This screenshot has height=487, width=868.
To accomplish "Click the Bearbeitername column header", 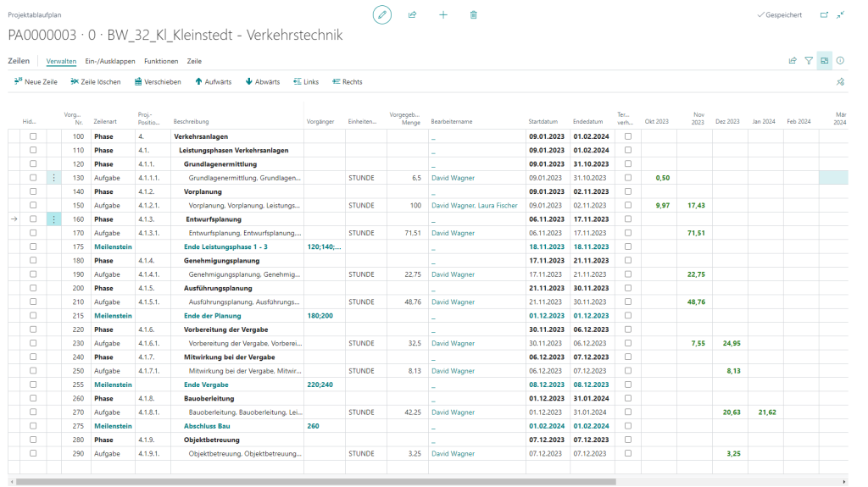I will point(452,122).
